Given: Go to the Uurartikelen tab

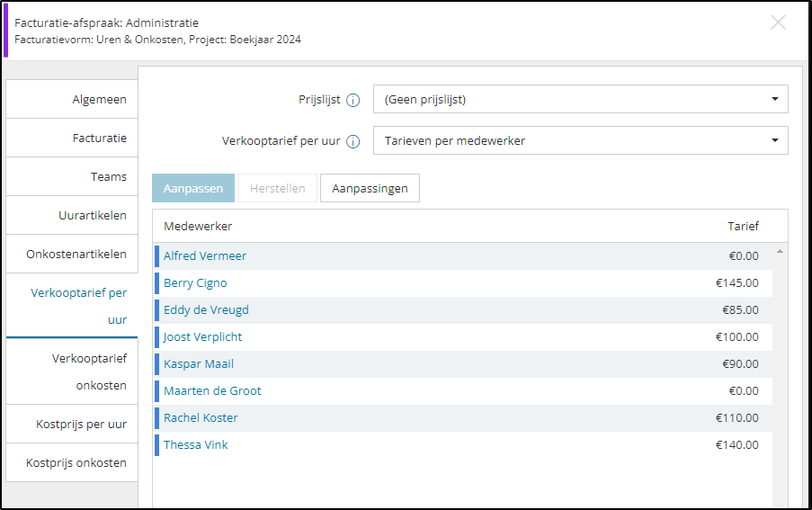Looking at the screenshot, I should (x=72, y=215).
